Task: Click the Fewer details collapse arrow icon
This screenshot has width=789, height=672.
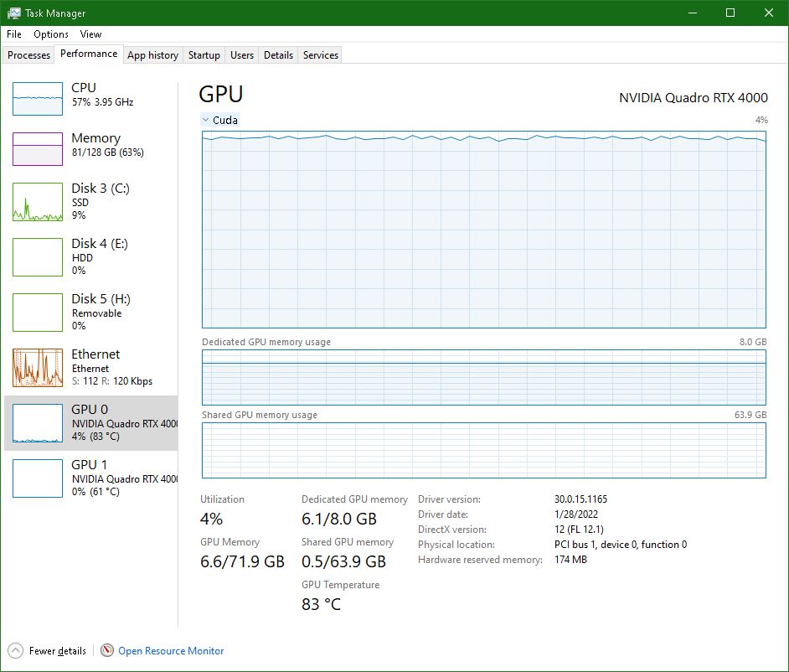Action: tap(16, 651)
